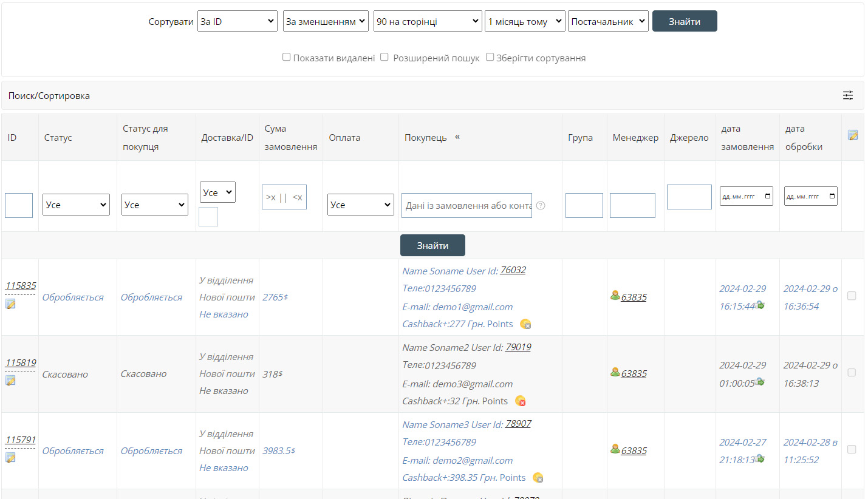Screen dimensions: 868x499
Task: Open the За ID sort dropdown
Action: coord(238,21)
